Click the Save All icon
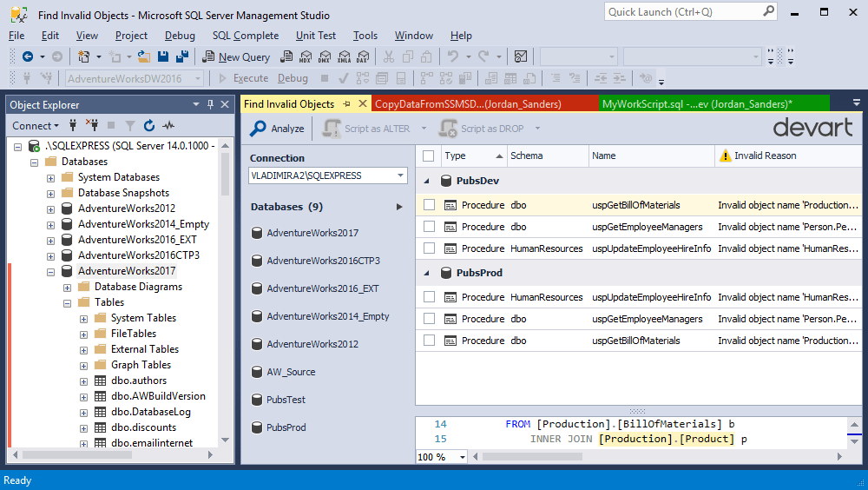The height and width of the screenshot is (490, 868). click(x=182, y=56)
